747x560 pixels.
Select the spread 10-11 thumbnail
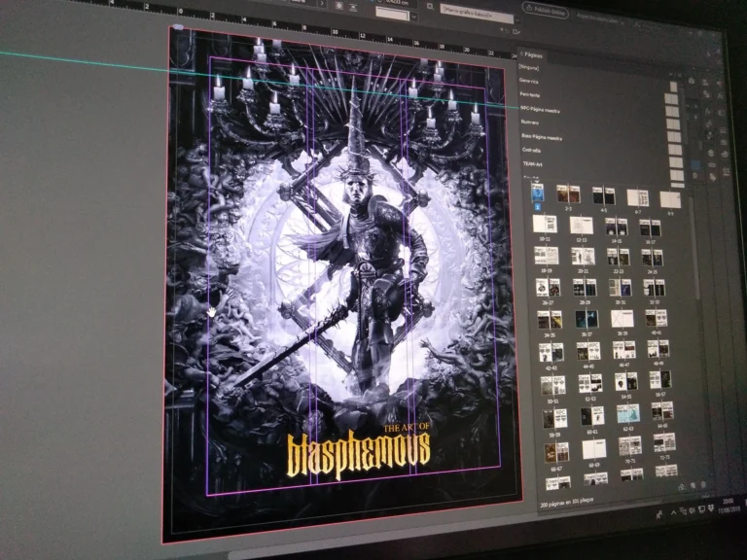point(545,224)
